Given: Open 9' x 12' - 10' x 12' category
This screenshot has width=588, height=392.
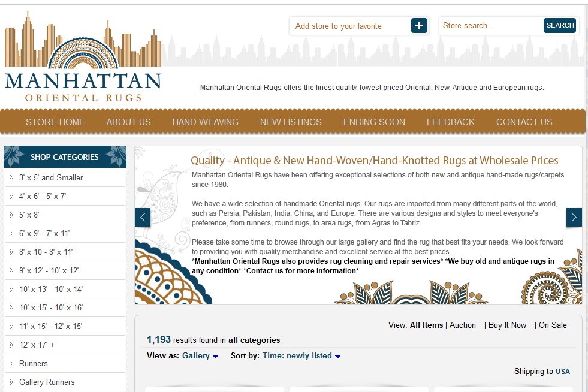Looking at the screenshot, I should pyautogui.click(x=49, y=270).
